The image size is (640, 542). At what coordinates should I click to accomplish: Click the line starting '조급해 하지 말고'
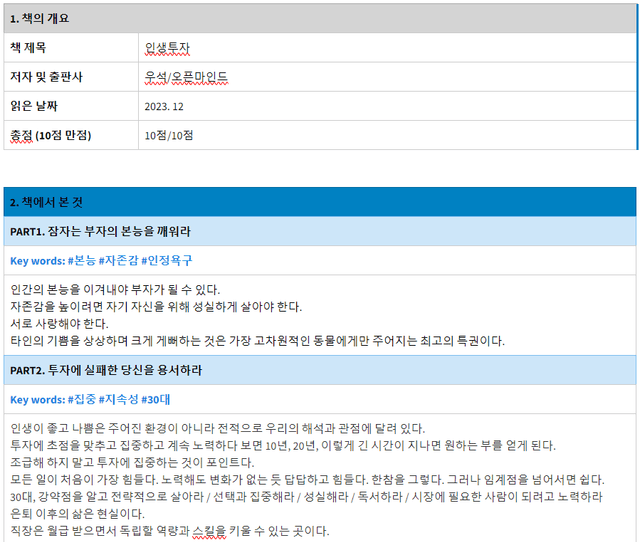point(132,462)
